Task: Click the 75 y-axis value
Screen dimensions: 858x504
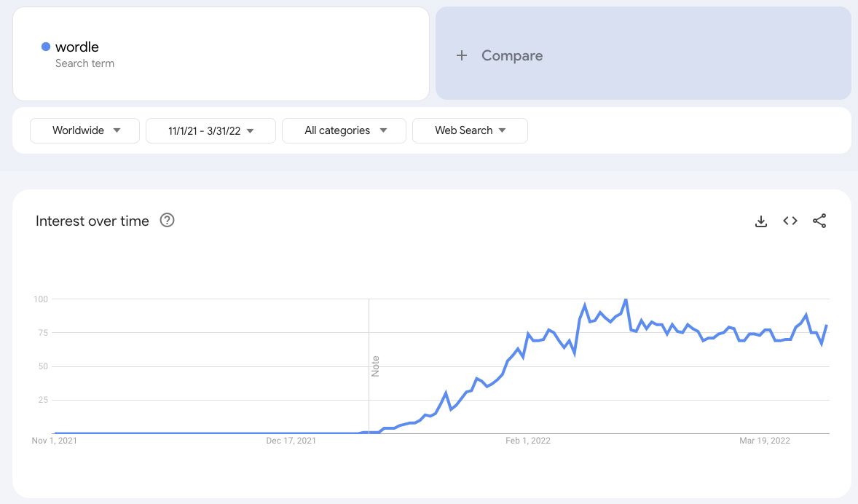Action: tap(43, 333)
